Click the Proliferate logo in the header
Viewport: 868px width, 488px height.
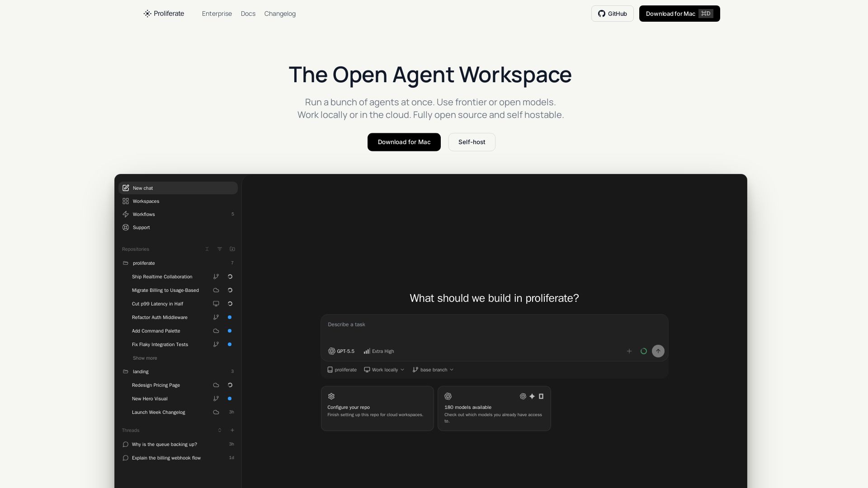click(164, 14)
